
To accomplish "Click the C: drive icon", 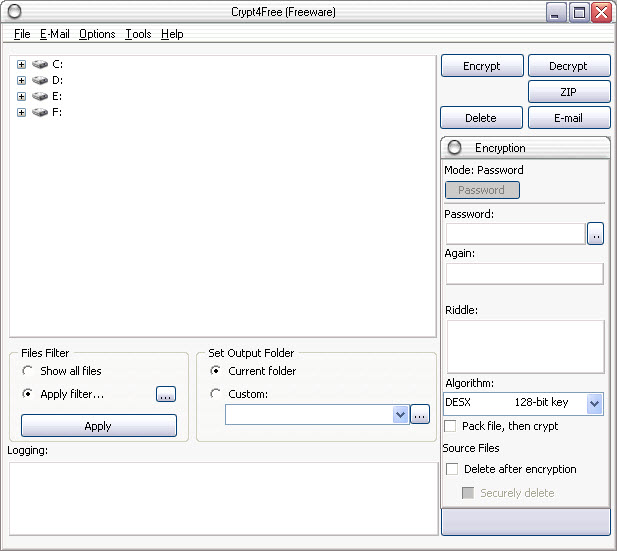I will point(40,64).
